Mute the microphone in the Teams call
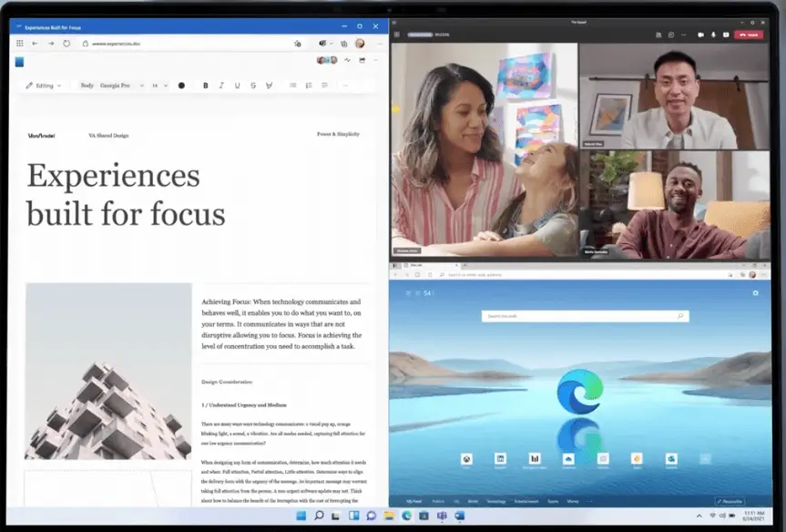 [x=713, y=35]
